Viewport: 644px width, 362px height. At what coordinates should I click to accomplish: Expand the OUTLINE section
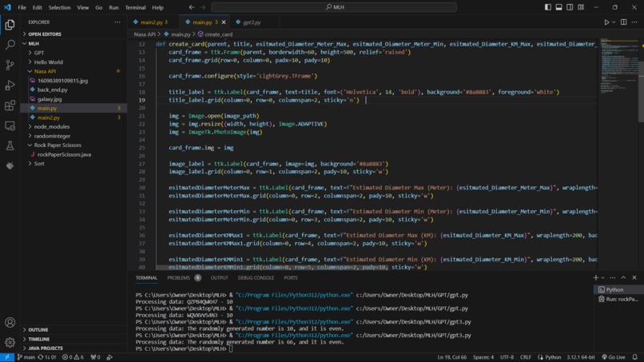click(38, 330)
